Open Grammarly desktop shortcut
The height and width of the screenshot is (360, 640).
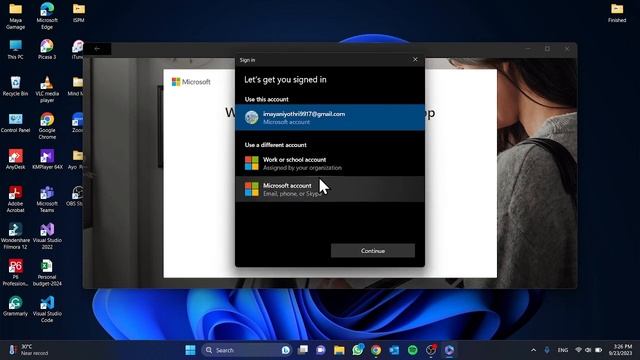click(16, 307)
